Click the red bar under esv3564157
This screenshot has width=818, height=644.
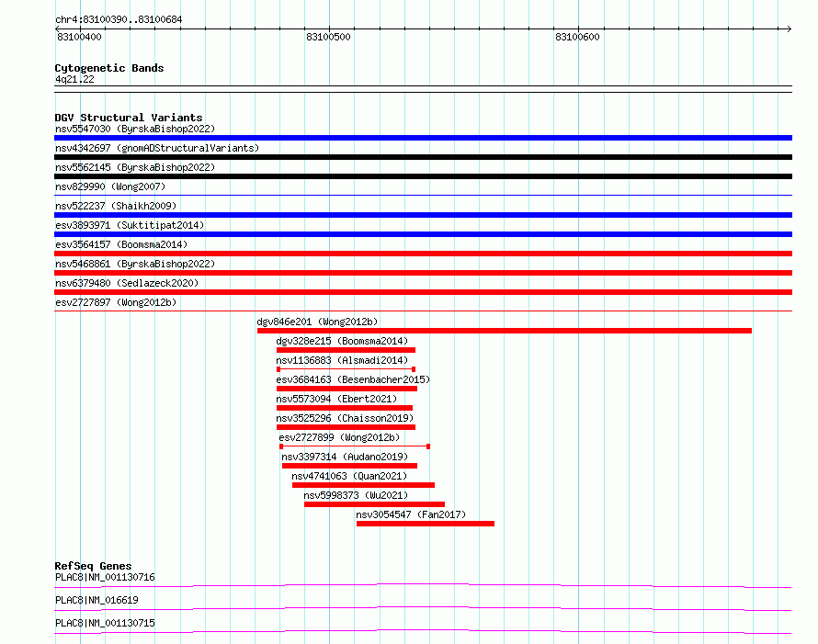[423, 254]
